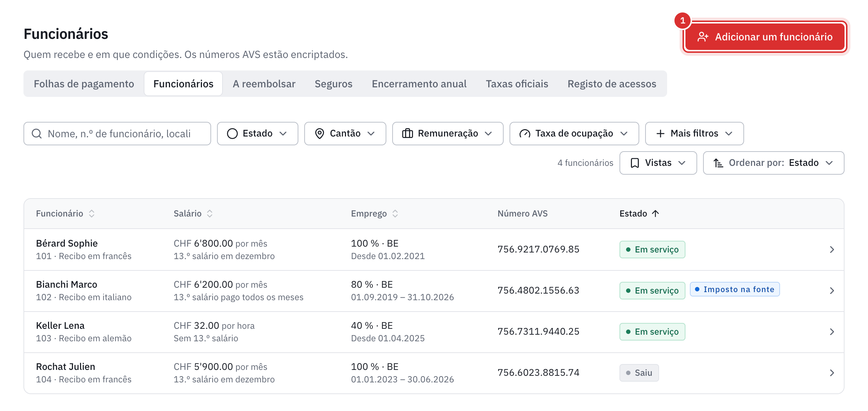Open the A reembolsar tab
868x411 pixels.
(264, 84)
